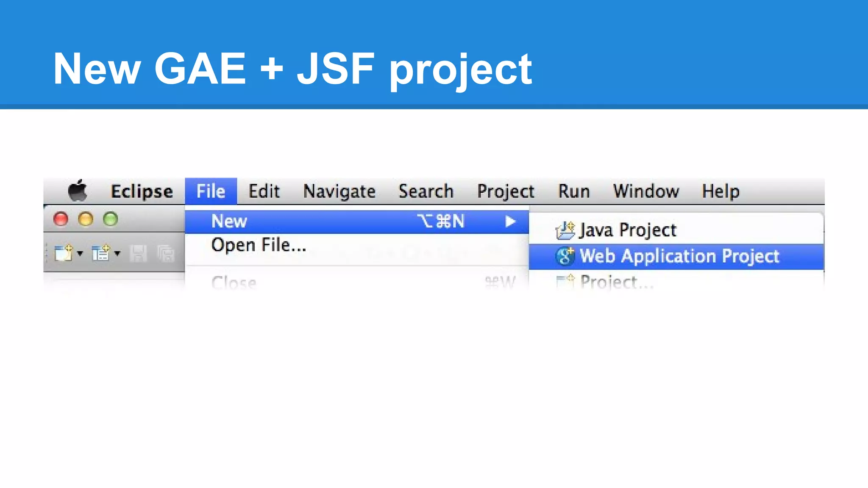Screen dimensions: 868x488
Task: Select Web Application Project
Action: pyautogui.click(x=676, y=256)
